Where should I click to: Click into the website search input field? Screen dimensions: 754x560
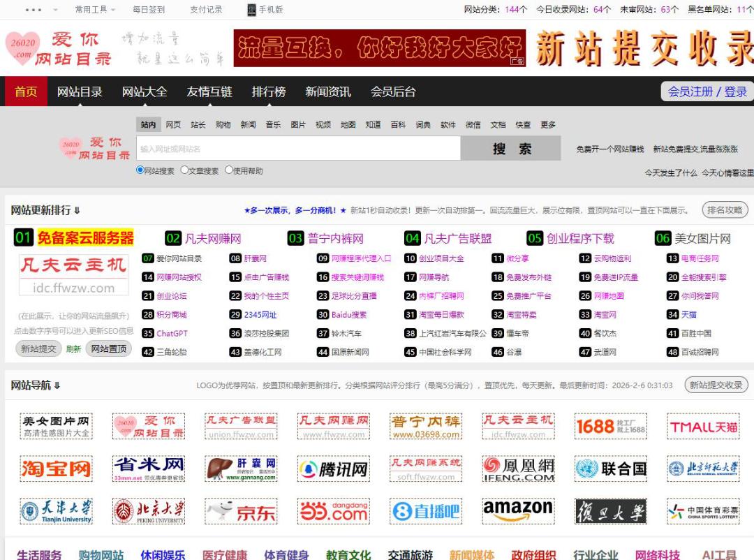click(298, 149)
